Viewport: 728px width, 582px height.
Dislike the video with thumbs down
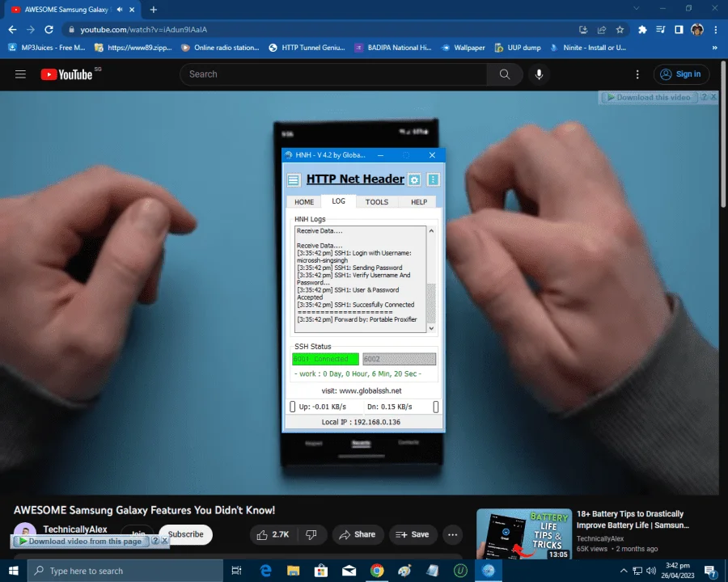coord(311,534)
